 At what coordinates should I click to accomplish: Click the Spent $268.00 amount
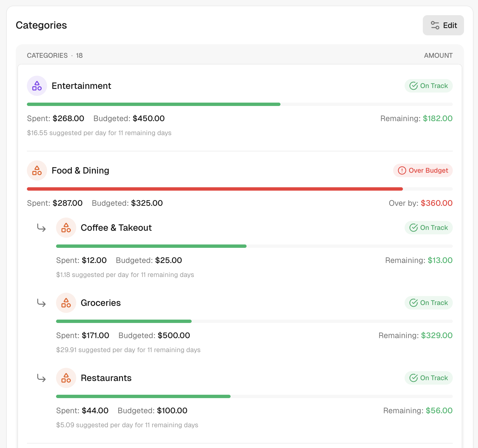(68, 118)
